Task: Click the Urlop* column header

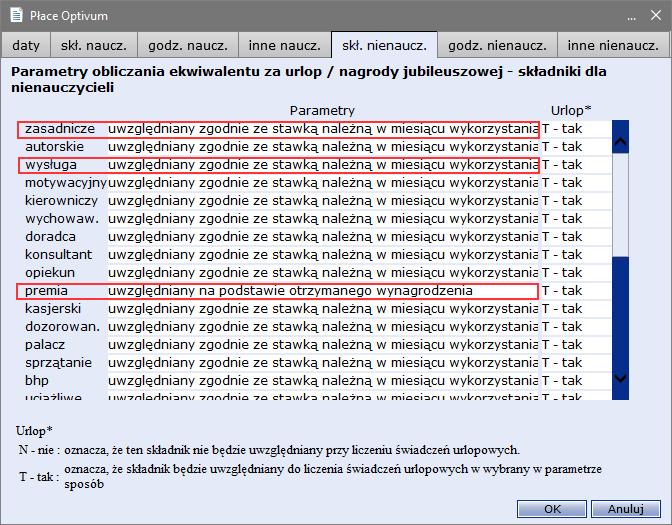Action: coord(571,110)
